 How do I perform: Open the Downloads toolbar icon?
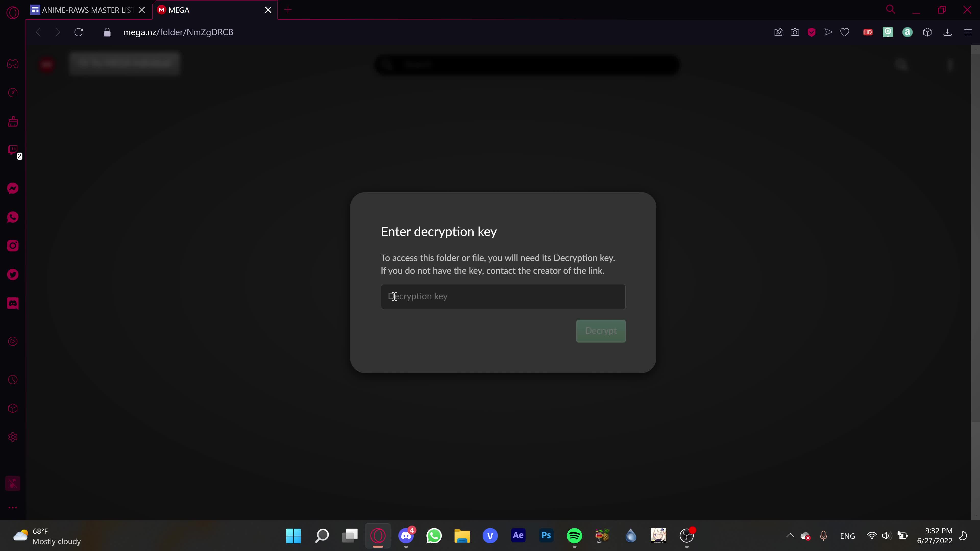coord(948,32)
